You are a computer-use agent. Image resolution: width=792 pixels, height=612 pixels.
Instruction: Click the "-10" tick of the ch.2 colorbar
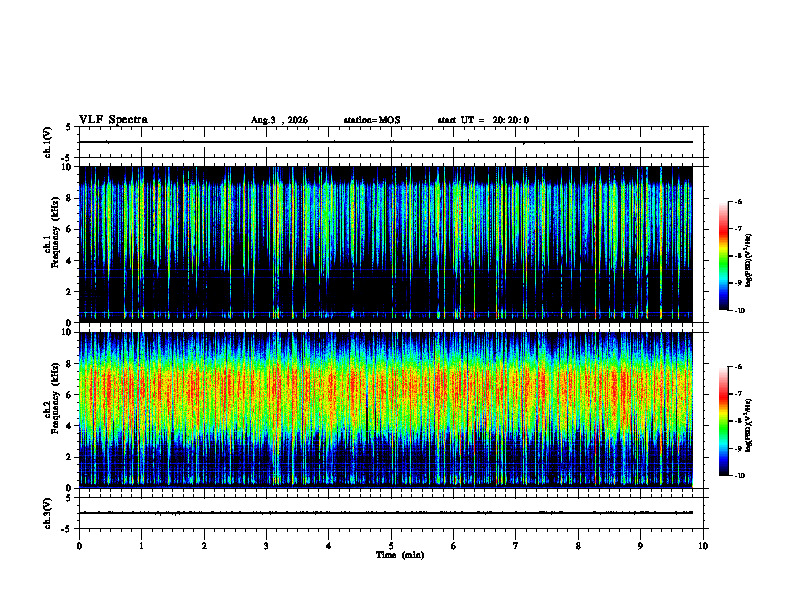(738, 476)
